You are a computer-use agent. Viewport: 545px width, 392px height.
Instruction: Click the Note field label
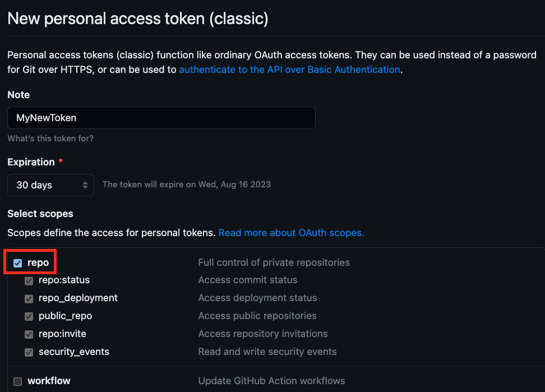pos(19,95)
